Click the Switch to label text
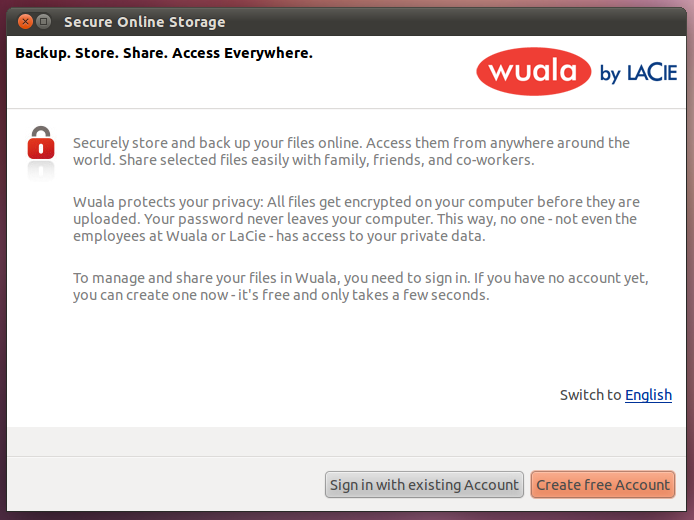 [x=590, y=395]
